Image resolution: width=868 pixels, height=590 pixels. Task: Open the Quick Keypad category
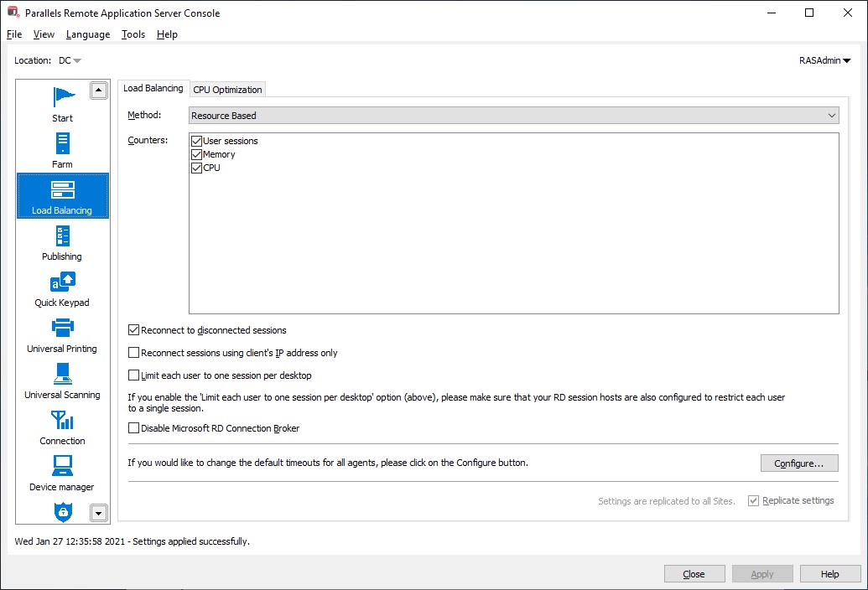[x=63, y=290]
